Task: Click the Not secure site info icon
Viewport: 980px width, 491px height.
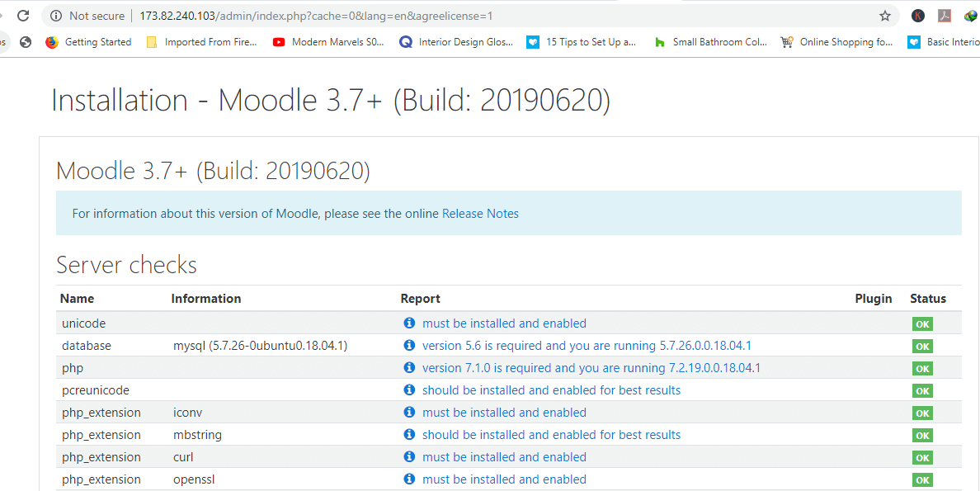Action: (56, 16)
